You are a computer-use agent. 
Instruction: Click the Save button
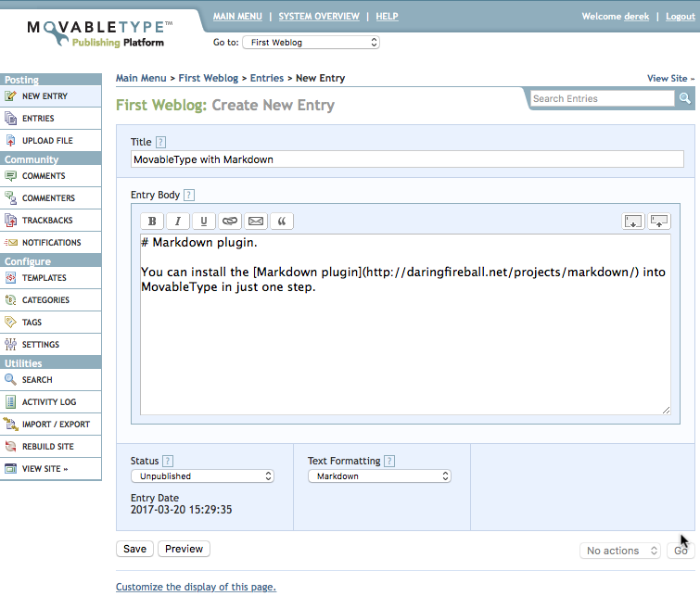tap(134, 549)
